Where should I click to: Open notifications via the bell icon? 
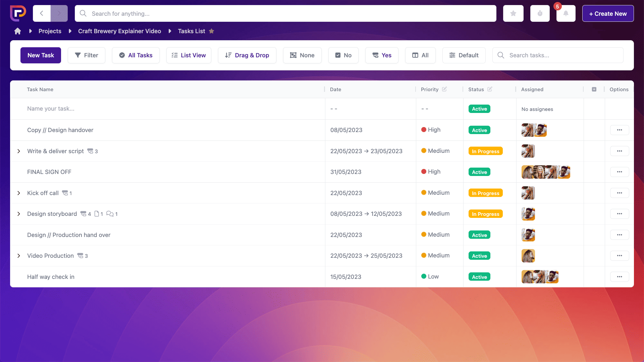pos(566,13)
